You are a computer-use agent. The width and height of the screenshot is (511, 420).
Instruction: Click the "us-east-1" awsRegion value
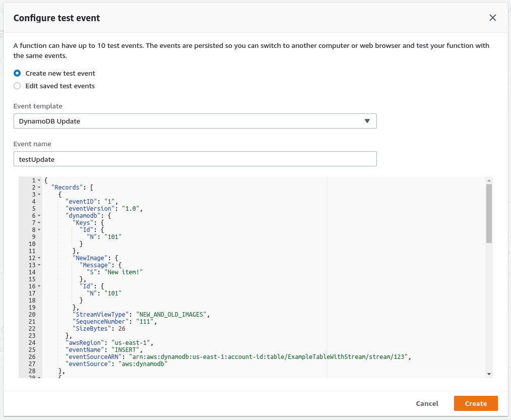[130, 343]
